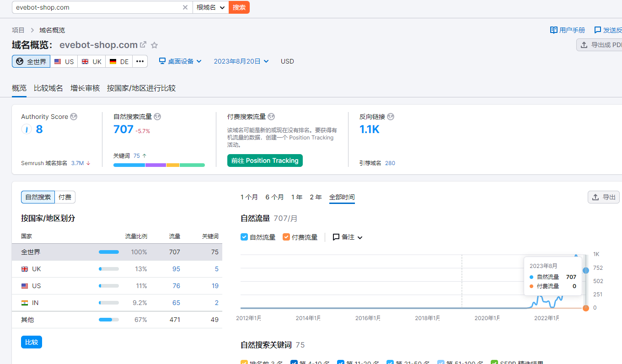Image resolution: width=622 pixels, height=364 pixels.
Task: Click 其他 67% traffic share bar
Action: pyautogui.click(x=109, y=320)
